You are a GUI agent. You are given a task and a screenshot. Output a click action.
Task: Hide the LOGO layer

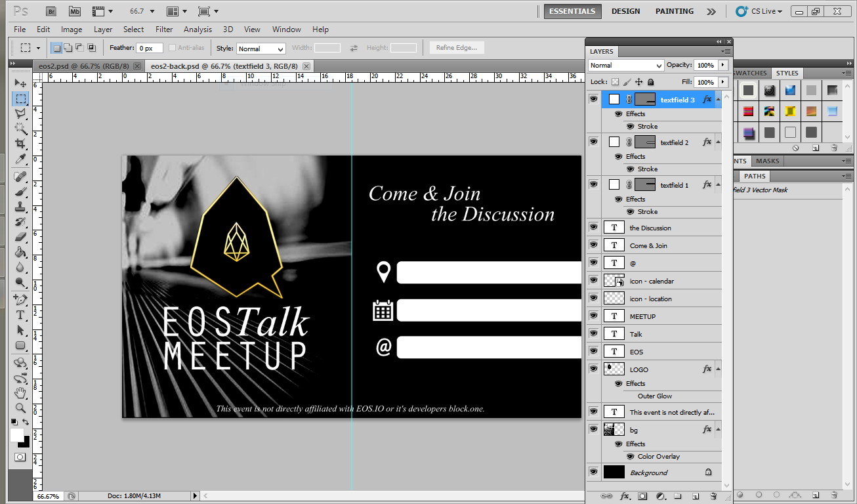click(593, 369)
